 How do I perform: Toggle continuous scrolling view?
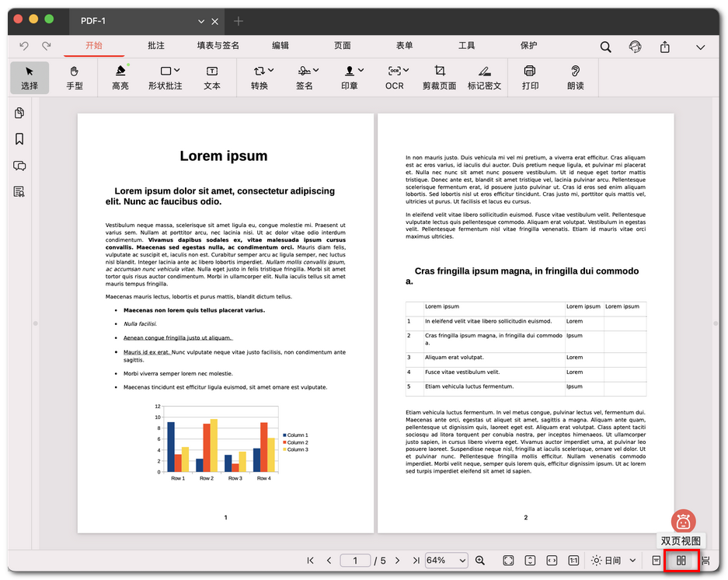[705, 561]
